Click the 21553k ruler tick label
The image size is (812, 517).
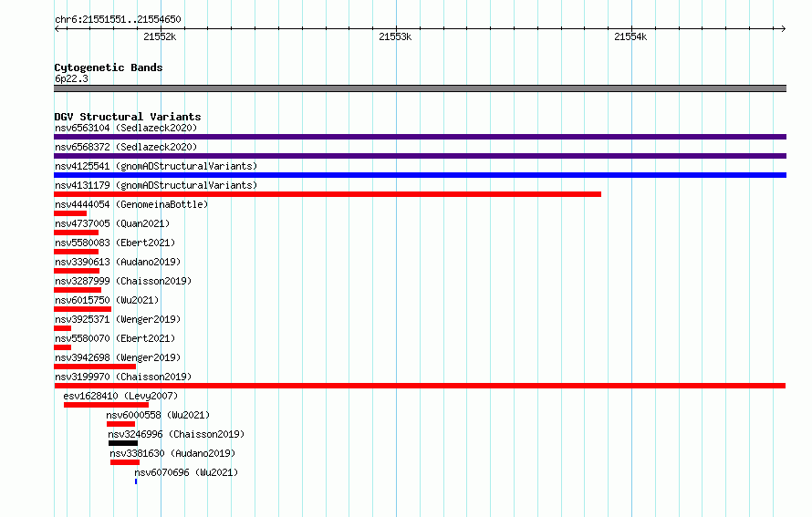point(395,36)
